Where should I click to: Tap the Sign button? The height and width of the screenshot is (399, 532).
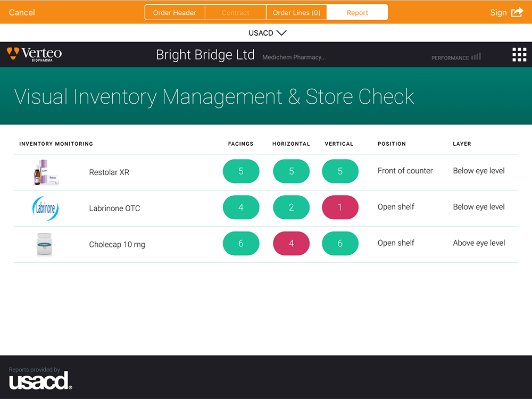(498, 13)
